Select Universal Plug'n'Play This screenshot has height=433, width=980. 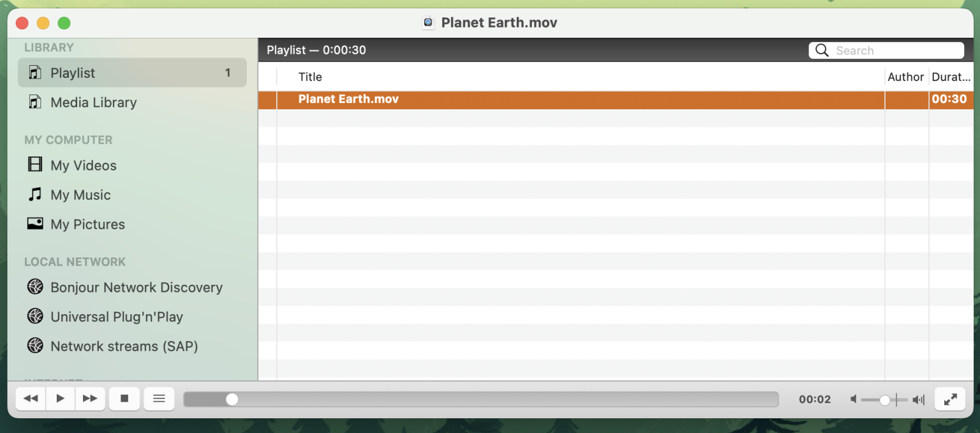click(116, 317)
